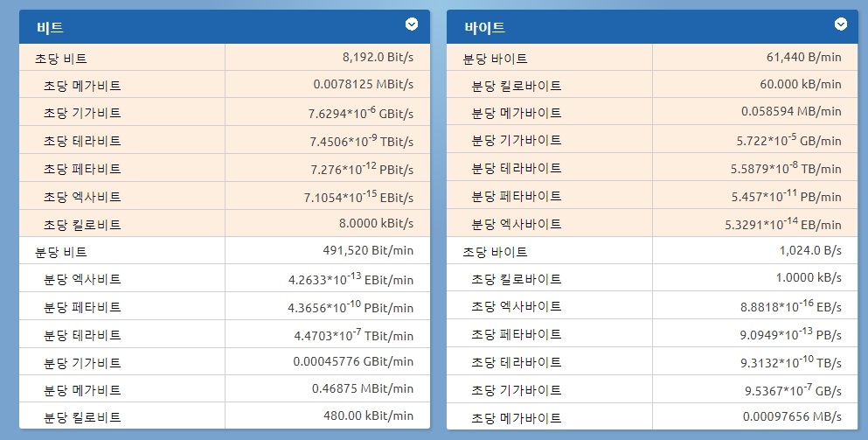Collapse the 비트 panel with its chevron
Viewport: 868px width, 440px height.
tap(412, 24)
